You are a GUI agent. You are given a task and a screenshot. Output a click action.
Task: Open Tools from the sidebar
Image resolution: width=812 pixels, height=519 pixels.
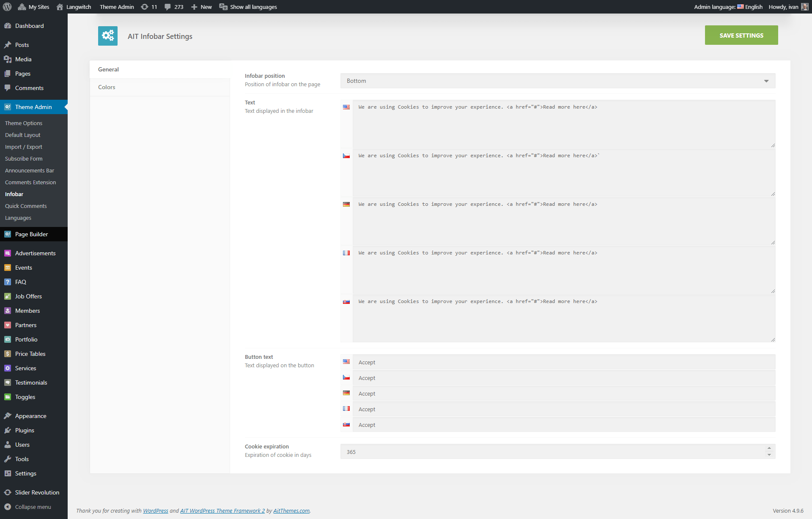click(34, 459)
